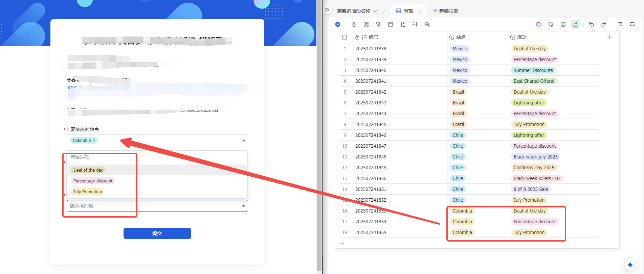This screenshot has height=274, width=644.
Task: Click the fill color paint bucket icon
Action: [427, 24]
